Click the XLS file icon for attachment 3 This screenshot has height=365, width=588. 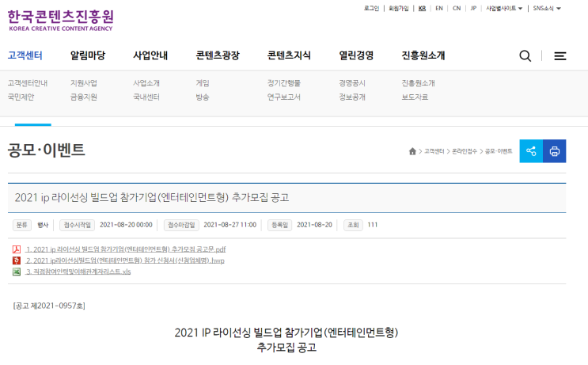(17, 272)
